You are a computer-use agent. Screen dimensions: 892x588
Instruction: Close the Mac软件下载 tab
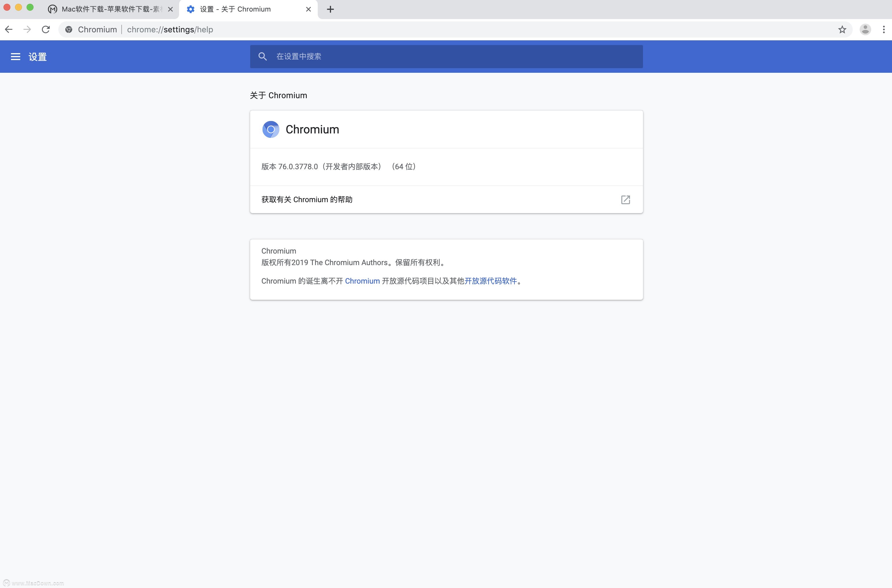pyautogui.click(x=170, y=9)
